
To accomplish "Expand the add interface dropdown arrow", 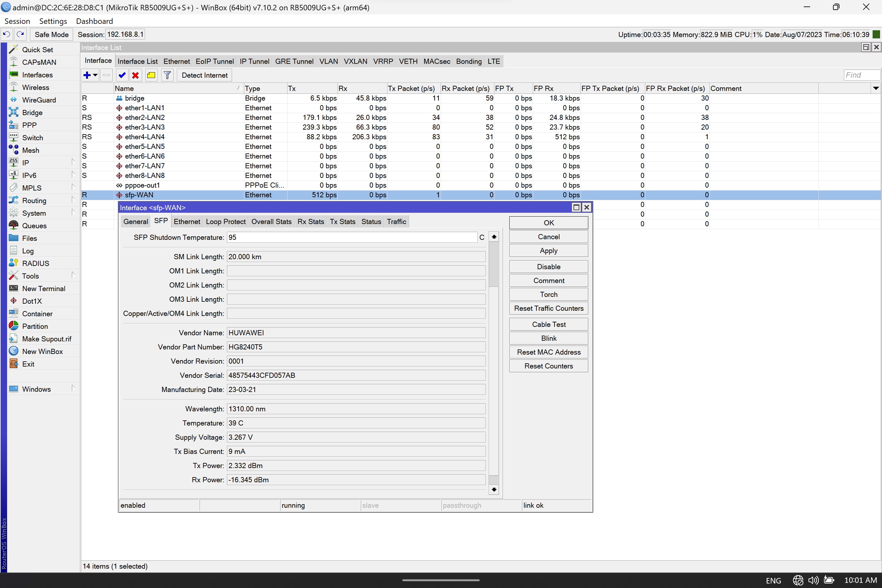I will [96, 75].
